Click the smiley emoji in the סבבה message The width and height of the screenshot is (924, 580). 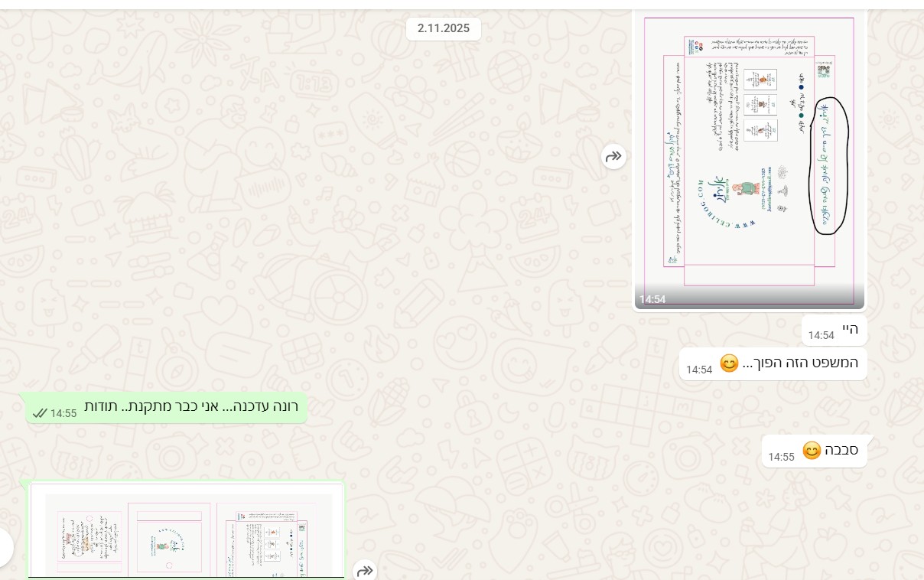(x=812, y=451)
